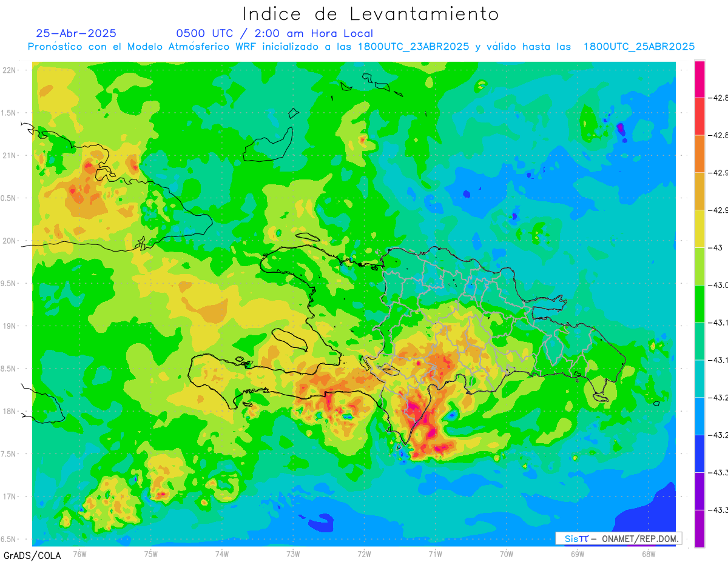Click the yellow-green legend color block

coord(699,266)
